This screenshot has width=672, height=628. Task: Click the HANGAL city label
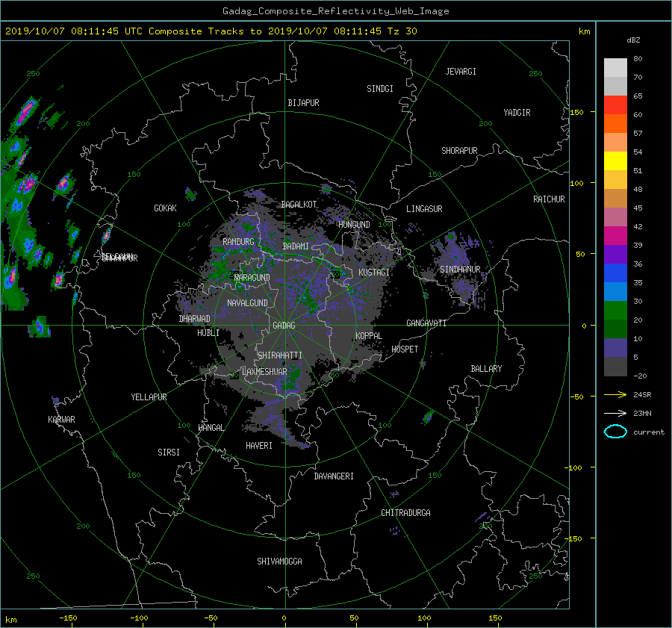coord(211,428)
